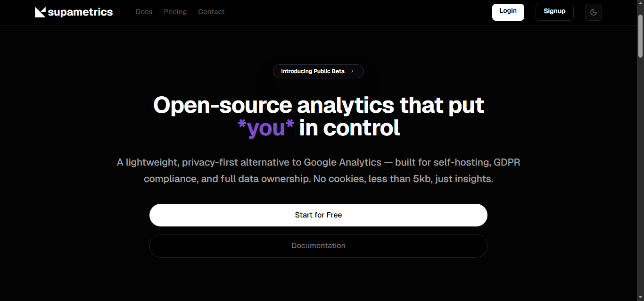
Task: Click the vertical scrollbar thumb
Action: pos(640,35)
